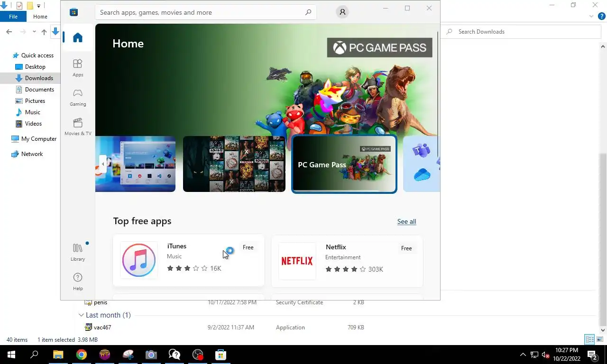
Task: Click the Store search input field
Action: coord(206,12)
